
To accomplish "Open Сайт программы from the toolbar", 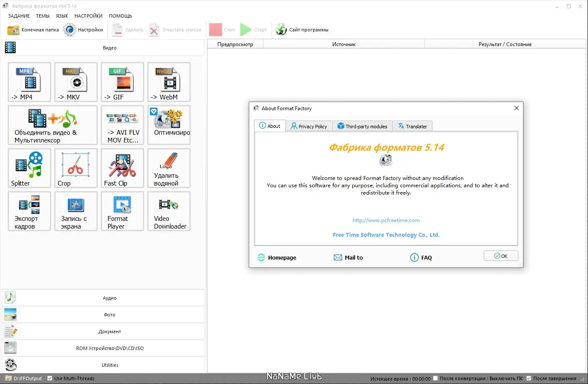I will (x=302, y=30).
